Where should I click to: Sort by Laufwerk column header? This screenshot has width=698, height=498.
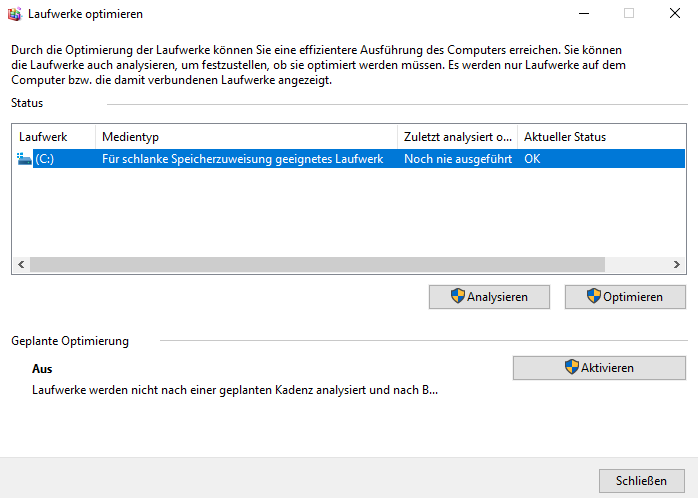pos(54,137)
